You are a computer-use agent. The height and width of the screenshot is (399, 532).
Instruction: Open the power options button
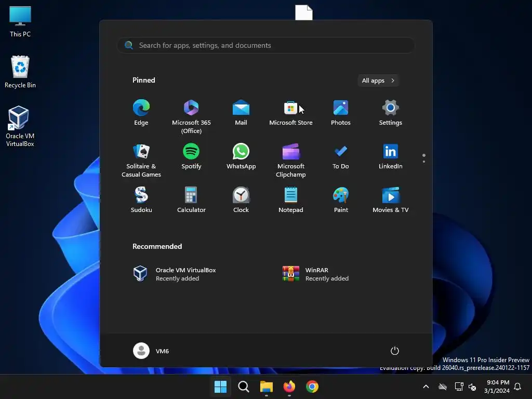395,351
